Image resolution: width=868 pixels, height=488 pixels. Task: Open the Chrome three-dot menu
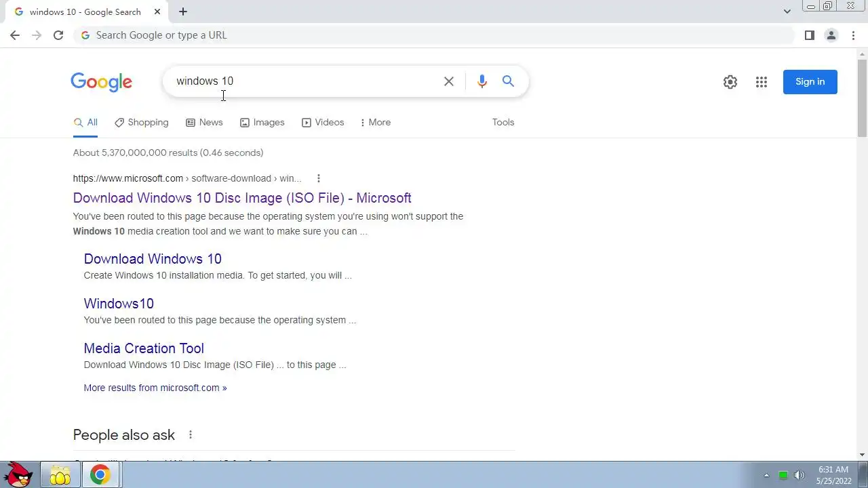tap(854, 35)
